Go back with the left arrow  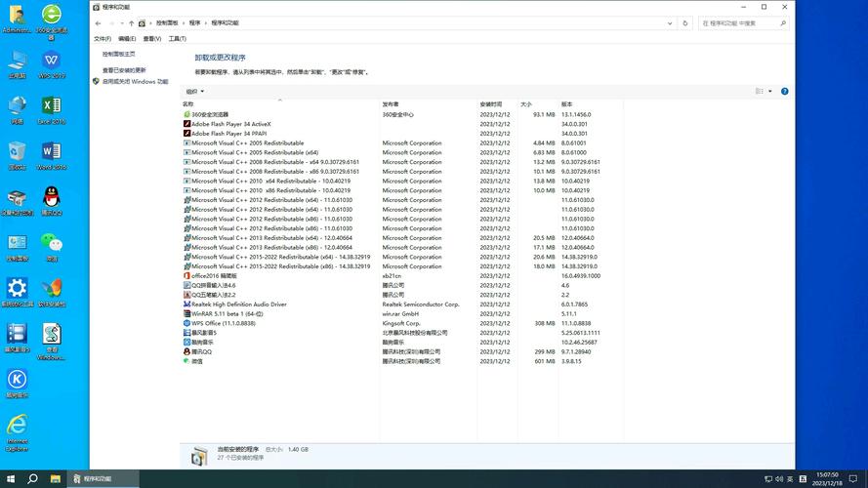click(x=98, y=23)
